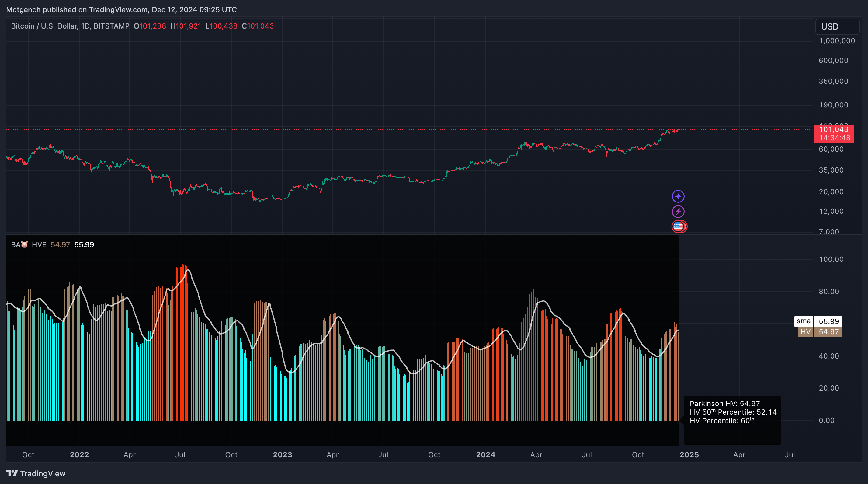Viewport: 868px width, 484px height.
Task: Click the 1,000,000 price scale label
Action: click(x=837, y=41)
